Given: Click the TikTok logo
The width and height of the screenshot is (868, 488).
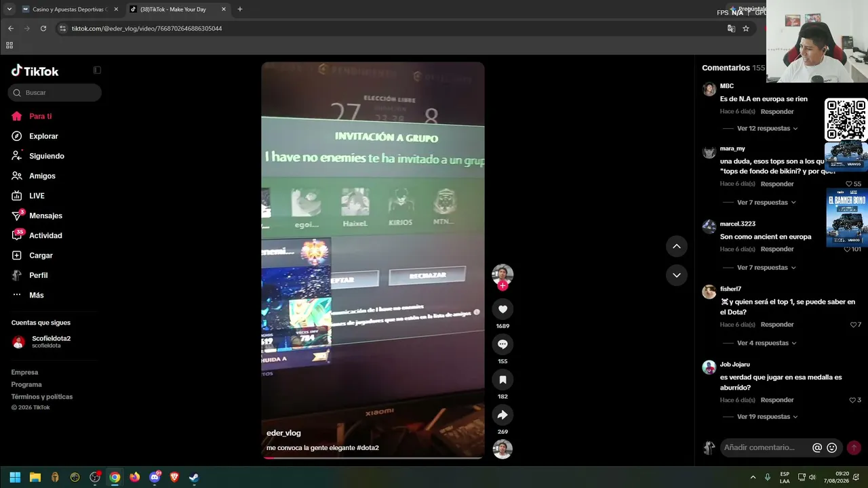Looking at the screenshot, I should 35,71.
